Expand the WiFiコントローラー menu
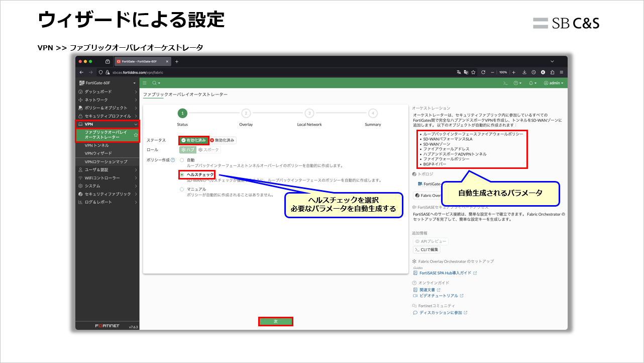Screen dimensions: 644x363 108,178
